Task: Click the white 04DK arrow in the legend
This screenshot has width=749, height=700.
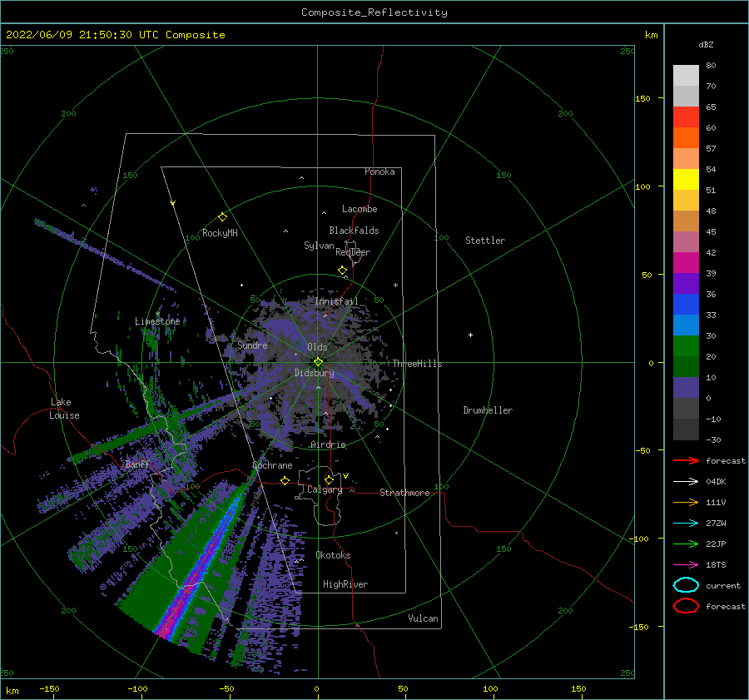Action: coord(686,481)
